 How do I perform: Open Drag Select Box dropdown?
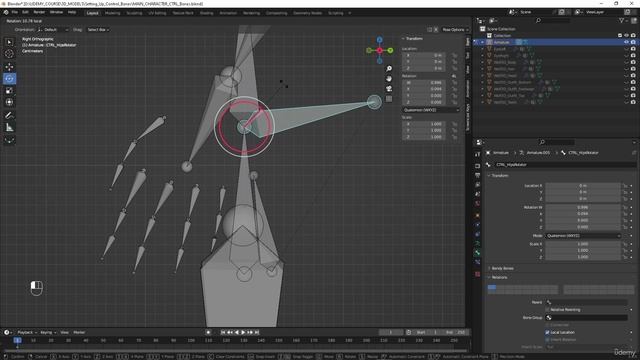(98, 29)
